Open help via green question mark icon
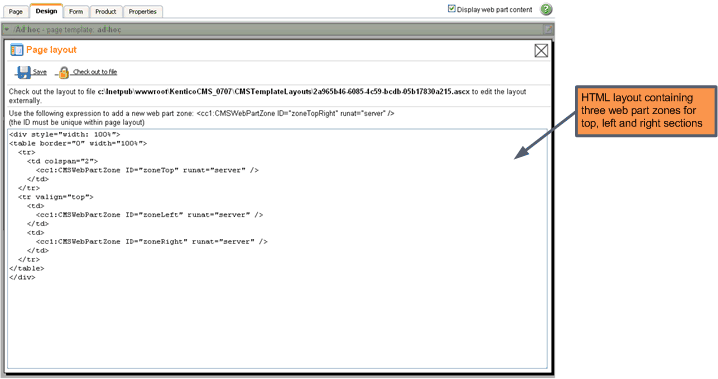The height and width of the screenshot is (379, 718). click(546, 9)
